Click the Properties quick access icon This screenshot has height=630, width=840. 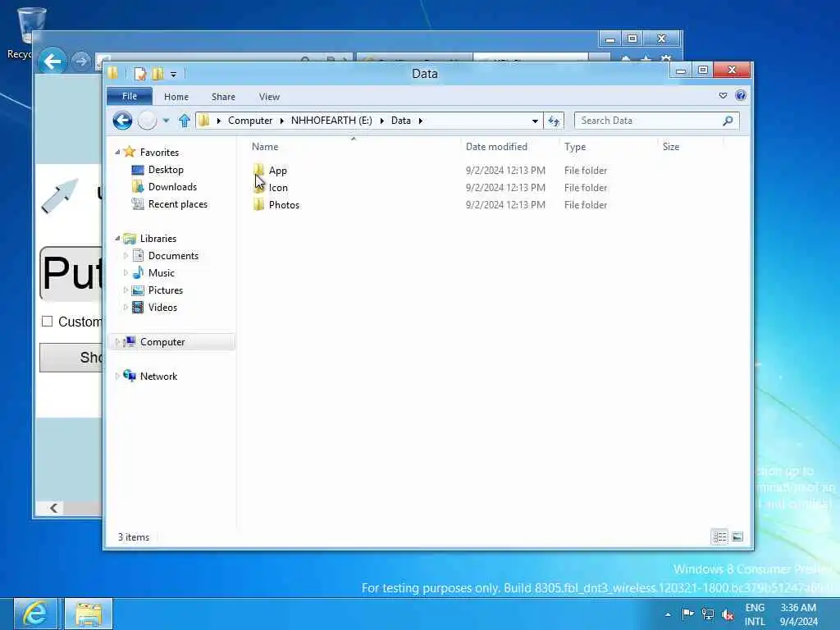(x=139, y=73)
